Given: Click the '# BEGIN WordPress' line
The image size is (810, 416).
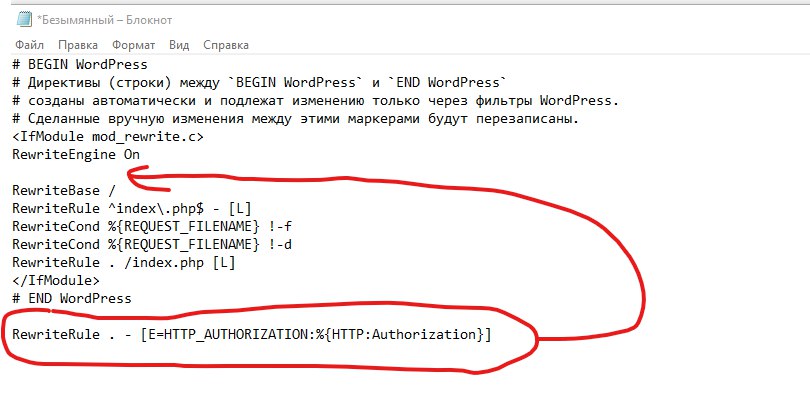Looking at the screenshot, I should [x=80, y=65].
